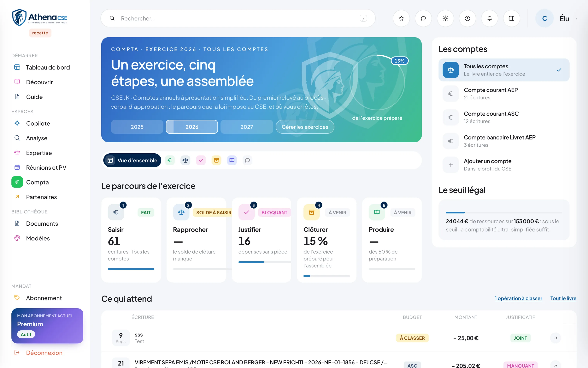
Task: Select Compte courant AEP account
Action: [504, 94]
